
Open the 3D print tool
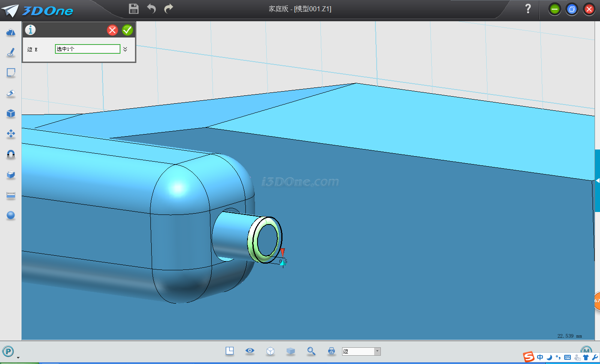tap(331, 351)
